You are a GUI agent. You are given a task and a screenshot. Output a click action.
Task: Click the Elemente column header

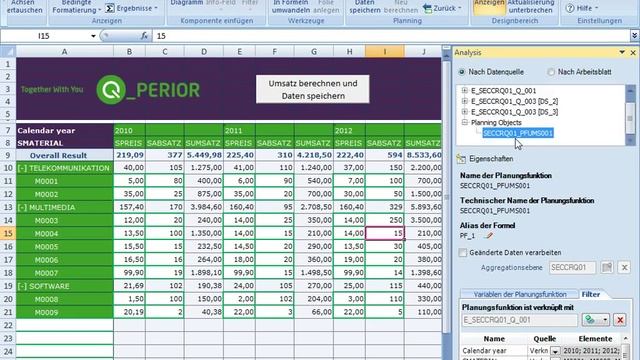(x=595, y=339)
